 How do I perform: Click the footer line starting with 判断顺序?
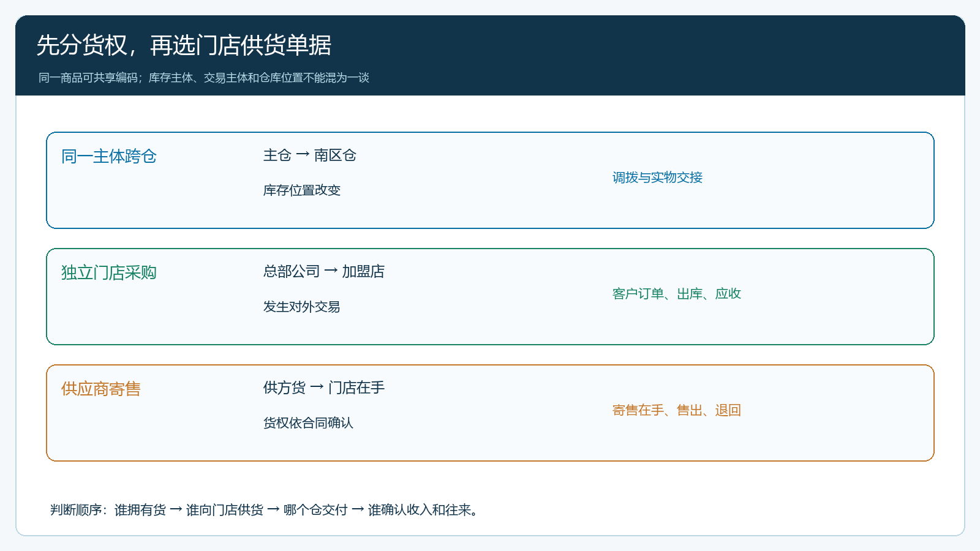(x=265, y=510)
